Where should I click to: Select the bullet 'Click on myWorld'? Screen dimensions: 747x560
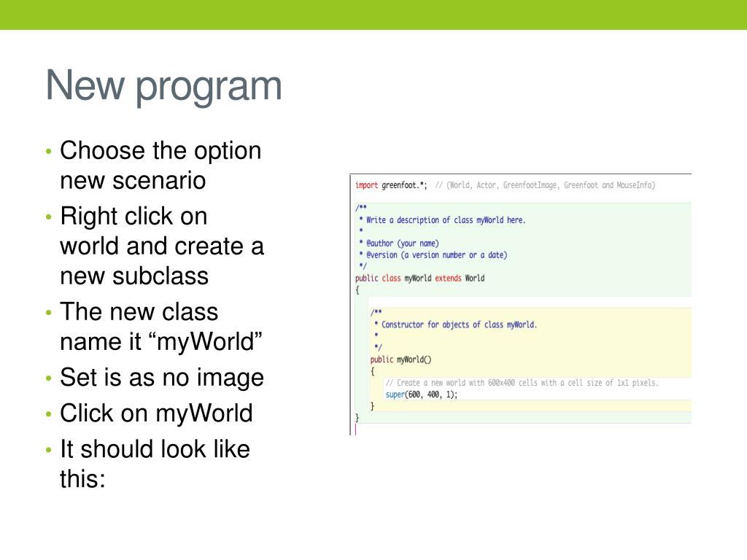click(x=156, y=413)
